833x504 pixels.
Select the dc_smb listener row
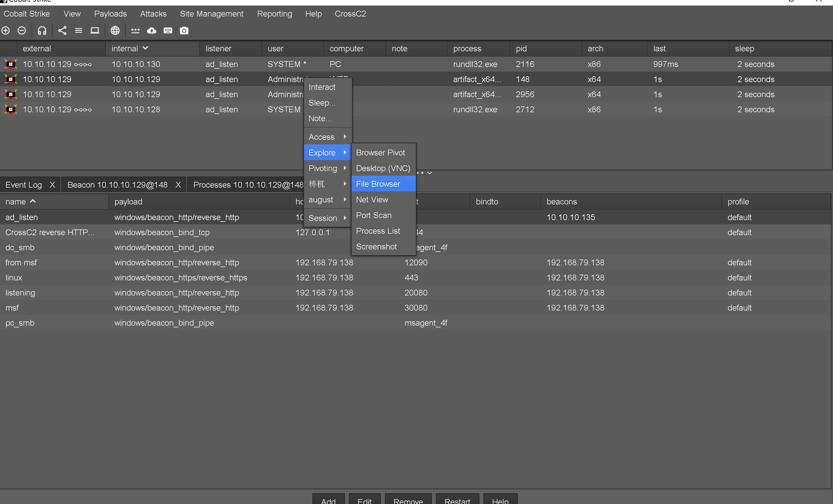point(20,247)
